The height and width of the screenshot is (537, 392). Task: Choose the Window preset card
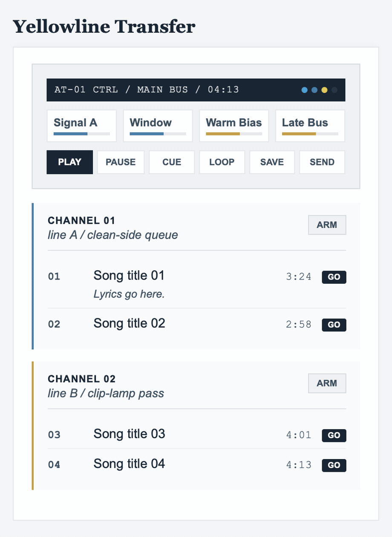click(x=158, y=126)
